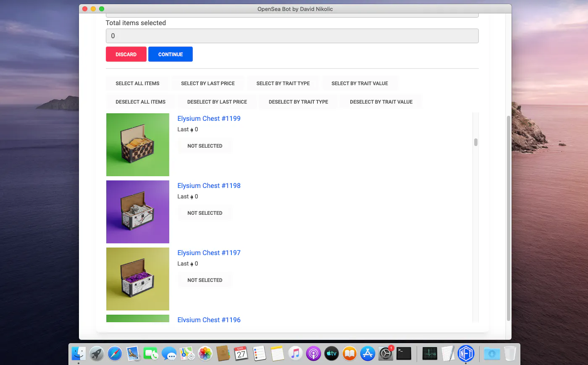The height and width of the screenshot is (365, 588).
Task: Choose SELECT BY TRAIT TYPE
Action: 283,83
